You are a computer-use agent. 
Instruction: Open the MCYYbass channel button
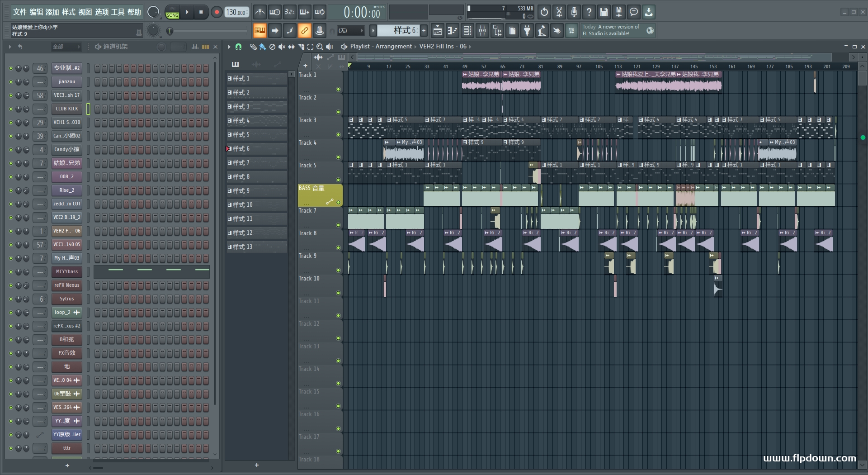[67, 272]
